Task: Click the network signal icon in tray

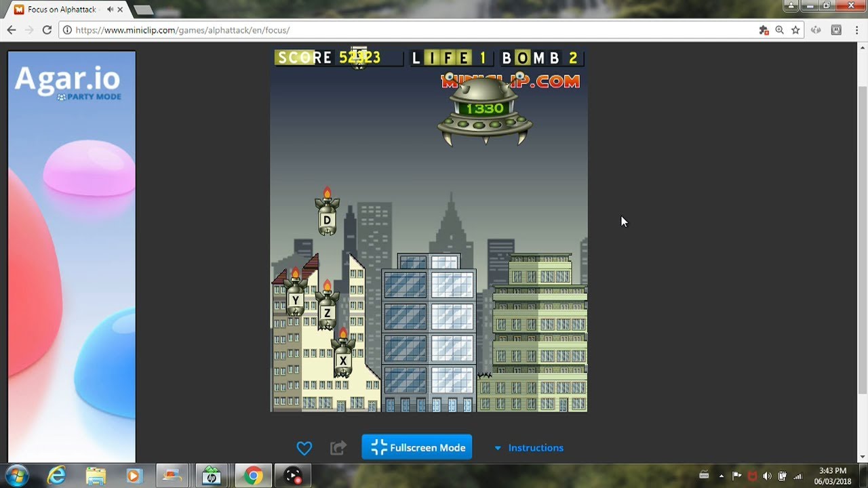Action: point(798,476)
